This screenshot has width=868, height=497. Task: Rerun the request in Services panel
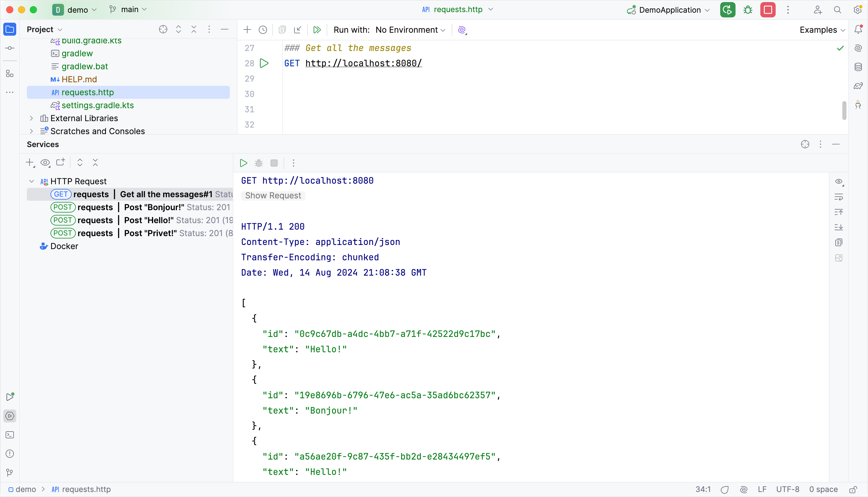point(244,163)
